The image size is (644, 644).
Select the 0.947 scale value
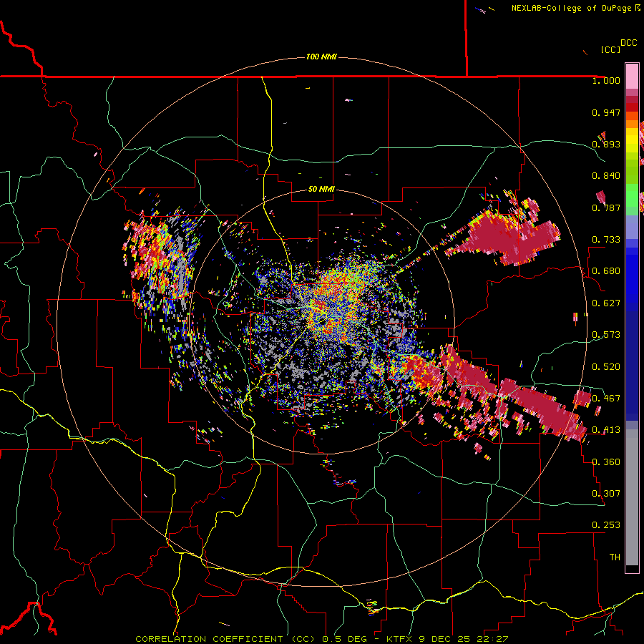pos(606,112)
